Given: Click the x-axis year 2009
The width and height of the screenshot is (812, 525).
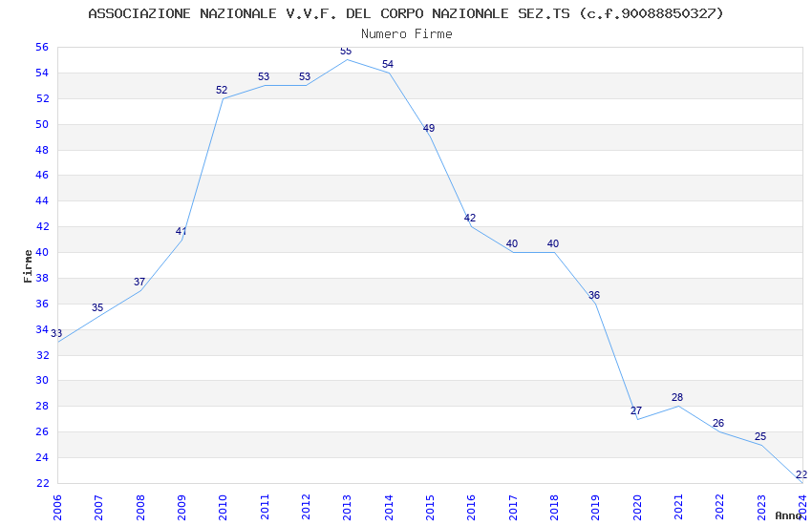Looking at the screenshot, I should click(182, 508).
